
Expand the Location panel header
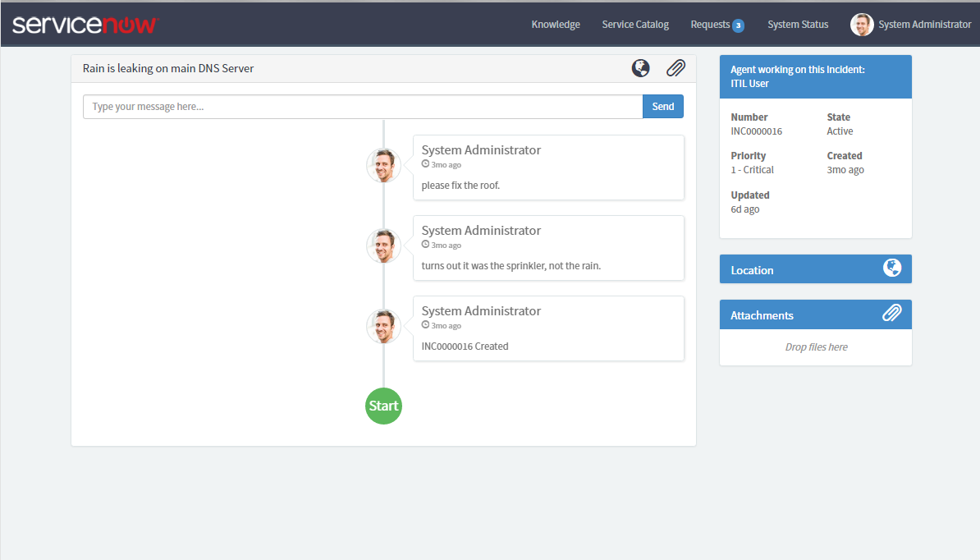pyautogui.click(x=816, y=269)
